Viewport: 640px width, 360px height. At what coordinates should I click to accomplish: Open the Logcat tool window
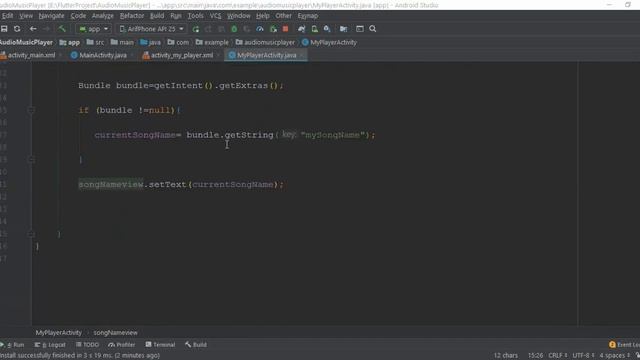tap(50, 345)
